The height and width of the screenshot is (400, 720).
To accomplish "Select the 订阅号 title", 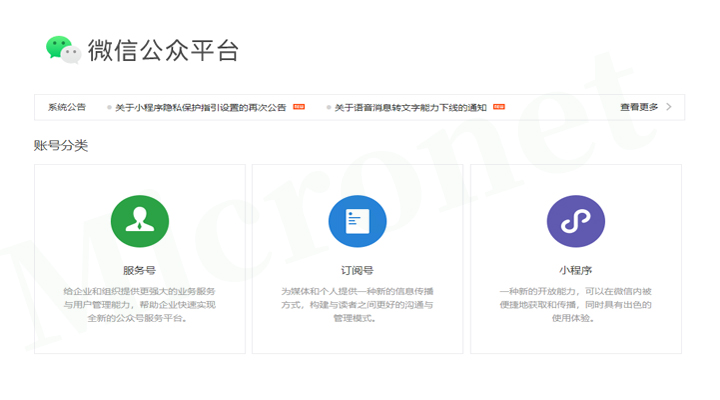I will (x=357, y=270).
